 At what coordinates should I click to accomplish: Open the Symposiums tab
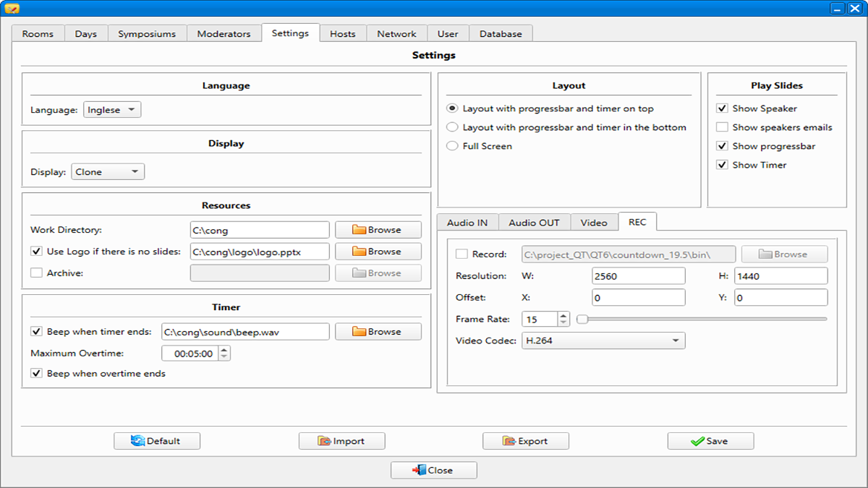click(148, 34)
